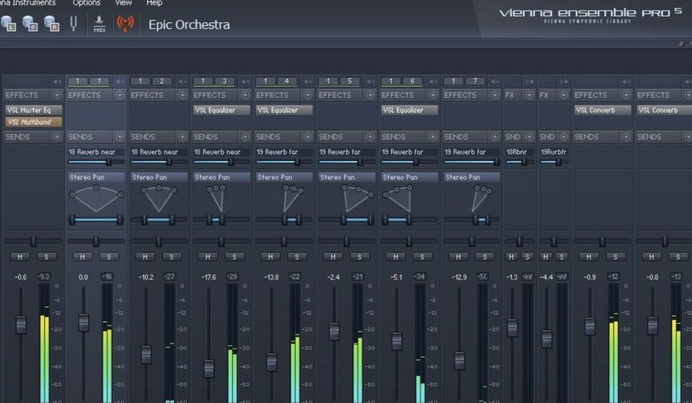Open the Stereo Pan dropdown on channel 1 1
Screen dimensions: 692x403
[96, 177]
